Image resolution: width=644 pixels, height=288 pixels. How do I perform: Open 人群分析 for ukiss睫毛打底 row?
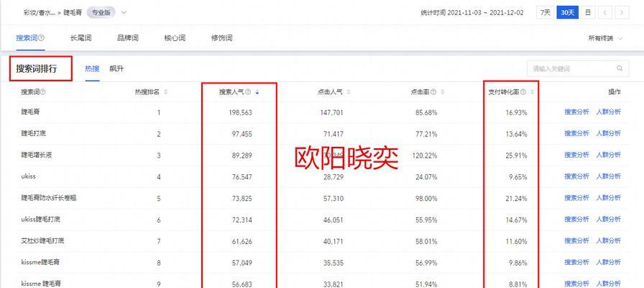click(608, 220)
